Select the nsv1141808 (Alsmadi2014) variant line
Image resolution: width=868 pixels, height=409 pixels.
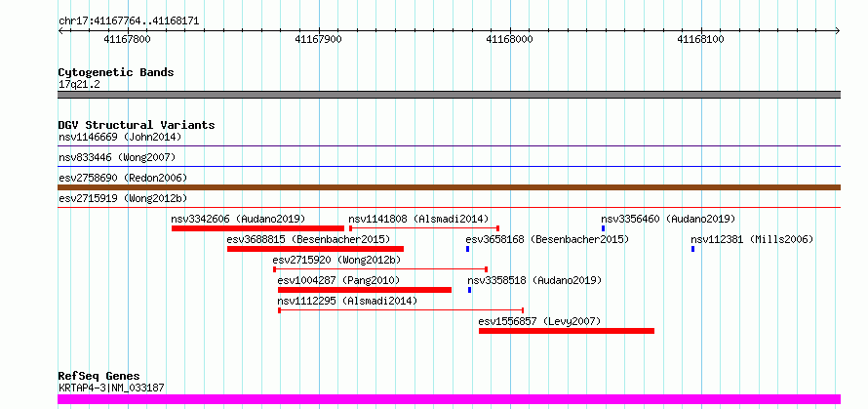(424, 228)
